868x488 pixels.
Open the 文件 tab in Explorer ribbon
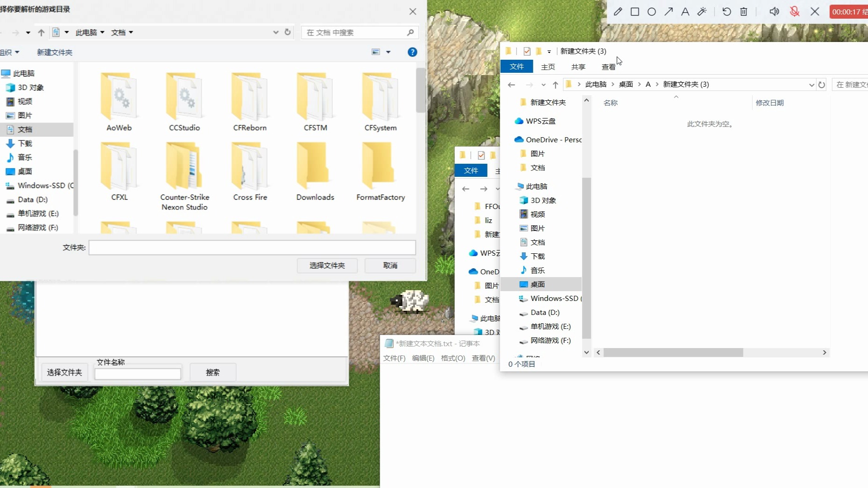(516, 67)
